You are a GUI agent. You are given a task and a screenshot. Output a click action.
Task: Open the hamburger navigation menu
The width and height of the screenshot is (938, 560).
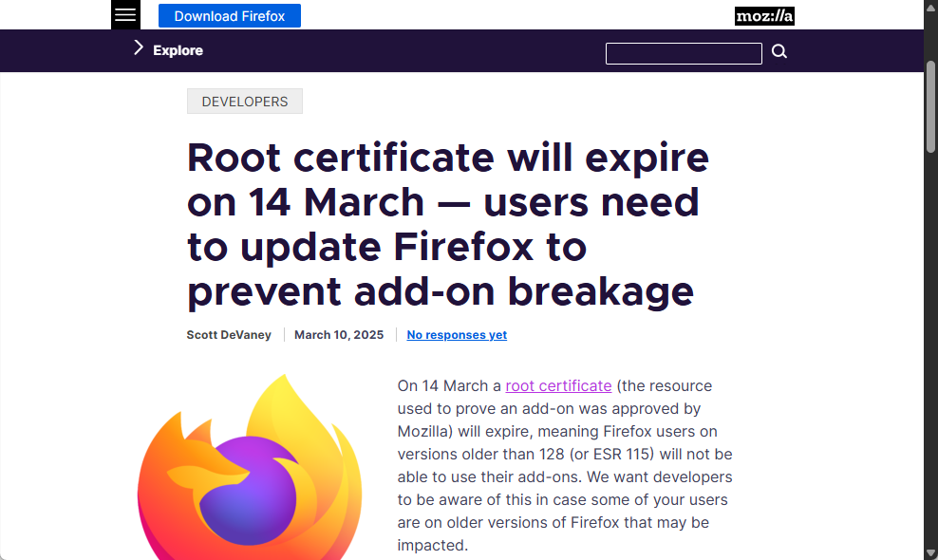124,14
